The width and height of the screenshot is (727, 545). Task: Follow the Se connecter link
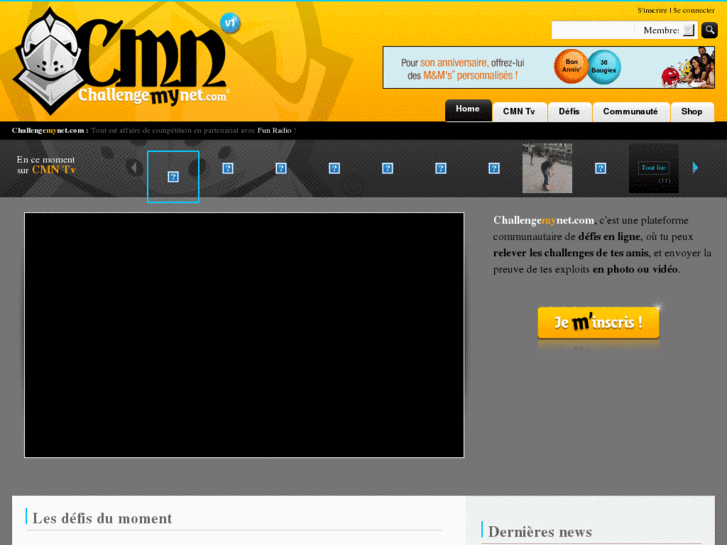pos(694,10)
